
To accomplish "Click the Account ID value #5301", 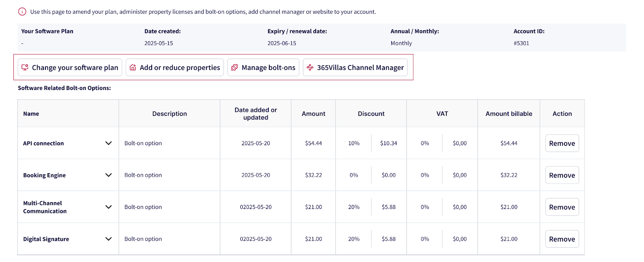I will point(521,43).
